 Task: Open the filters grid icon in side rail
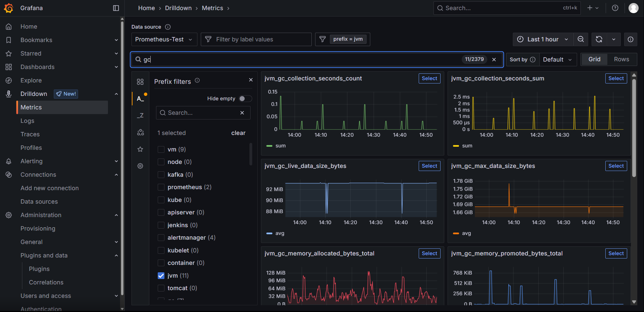coord(140,82)
